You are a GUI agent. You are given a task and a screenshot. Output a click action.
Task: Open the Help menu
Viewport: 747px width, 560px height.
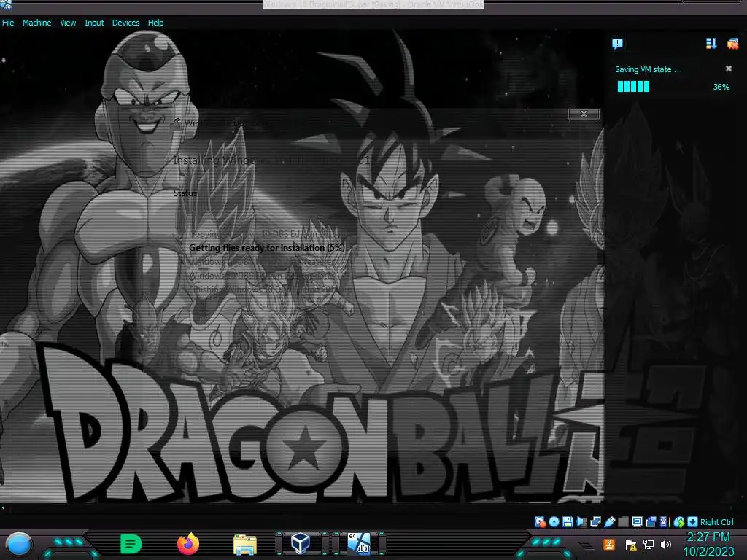(x=155, y=23)
